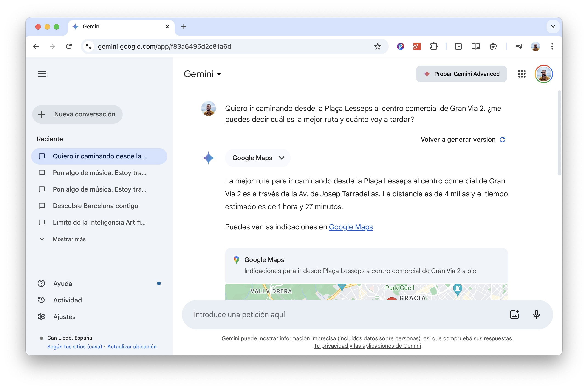
Task: Open the tab search dropdown arrow
Action: 553,27
